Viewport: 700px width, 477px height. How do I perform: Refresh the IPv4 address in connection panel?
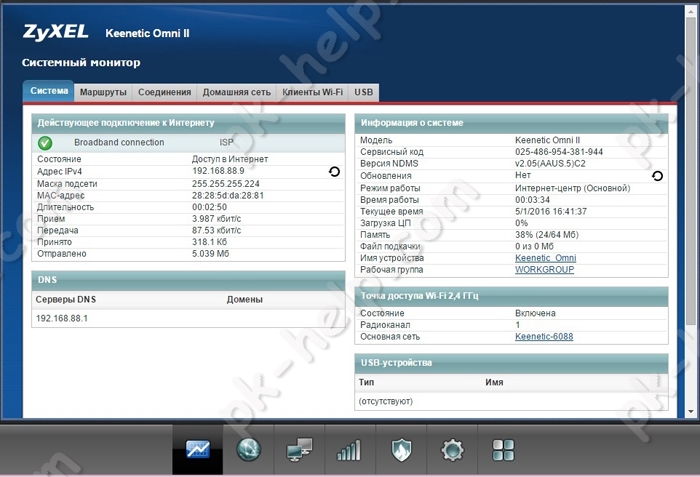pyautogui.click(x=334, y=172)
